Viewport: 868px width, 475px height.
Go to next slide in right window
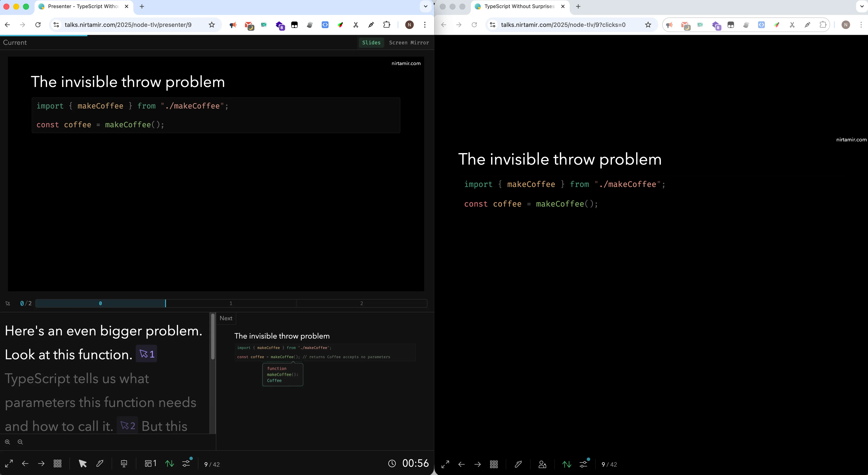[477, 464]
